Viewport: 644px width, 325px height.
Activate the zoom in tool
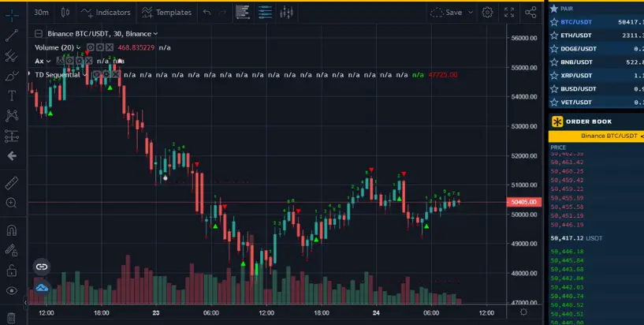coord(12,203)
